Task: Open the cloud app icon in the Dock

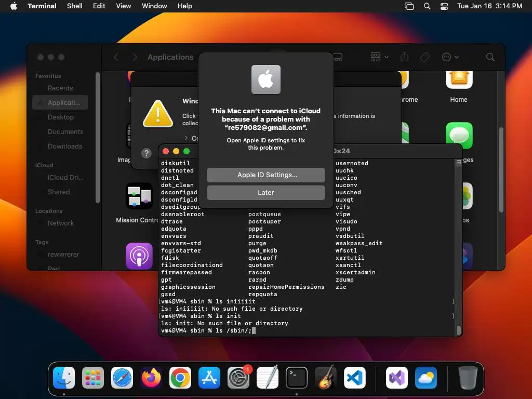Action: pos(426,377)
